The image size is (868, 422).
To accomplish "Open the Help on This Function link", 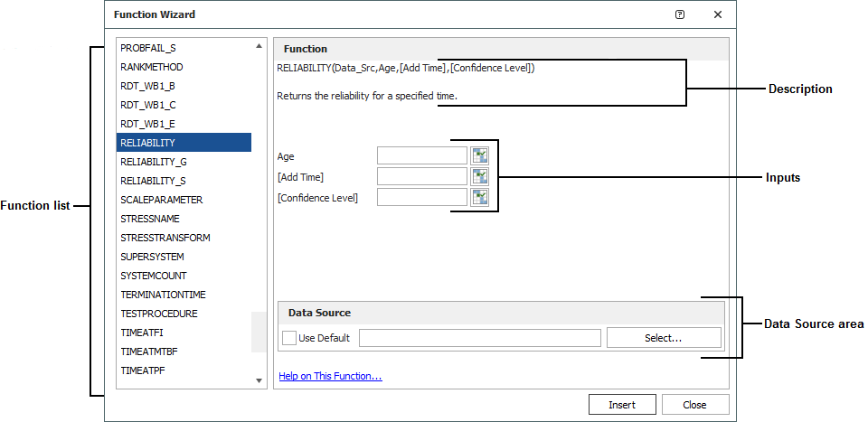I will [330, 376].
